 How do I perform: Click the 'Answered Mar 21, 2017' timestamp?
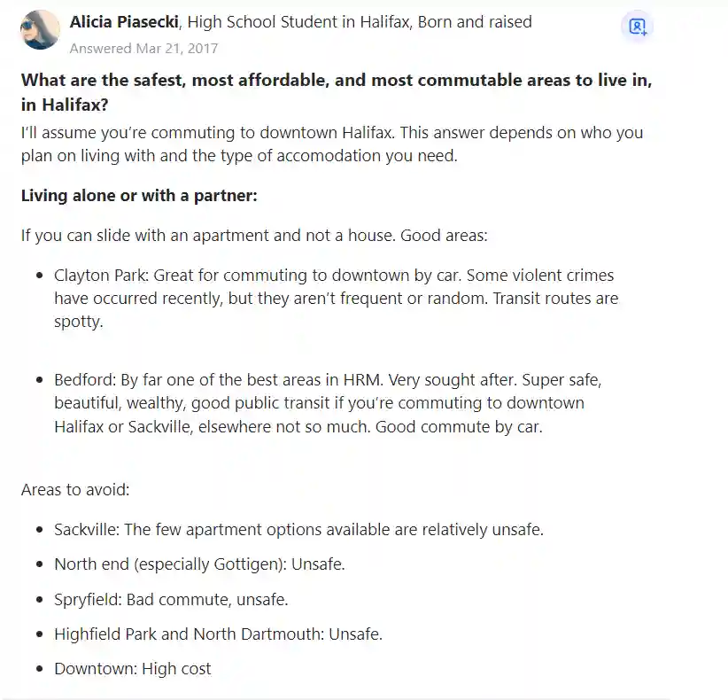(x=143, y=49)
